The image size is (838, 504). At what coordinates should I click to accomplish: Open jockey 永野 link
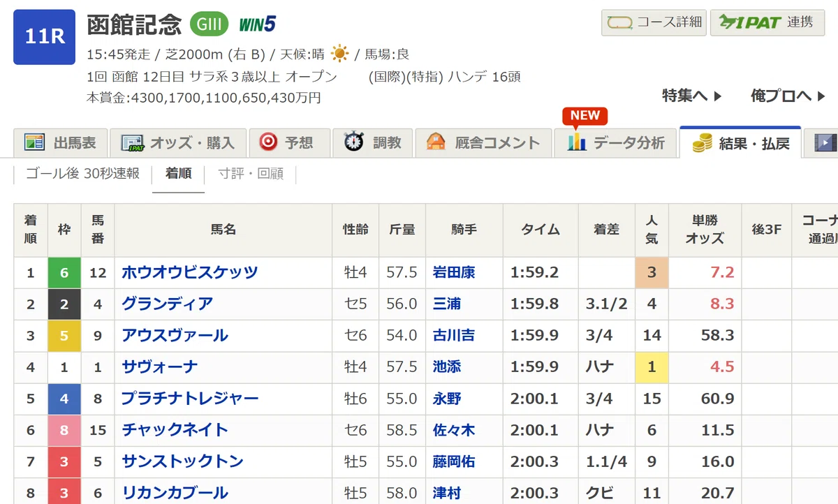click(x=447, y=399)
